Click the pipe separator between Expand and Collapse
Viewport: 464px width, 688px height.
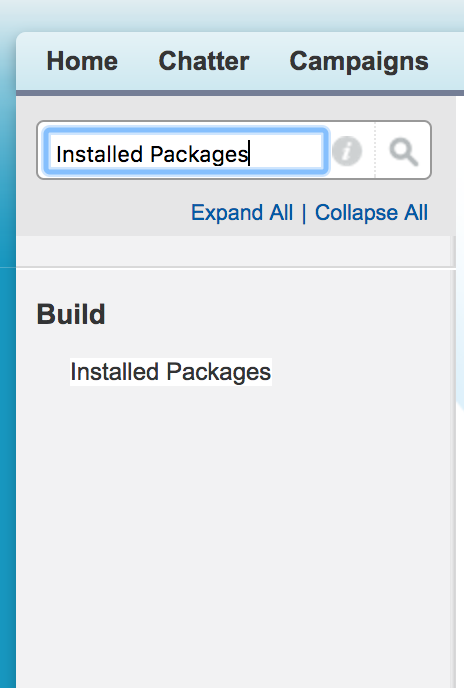tap(304, 214)
